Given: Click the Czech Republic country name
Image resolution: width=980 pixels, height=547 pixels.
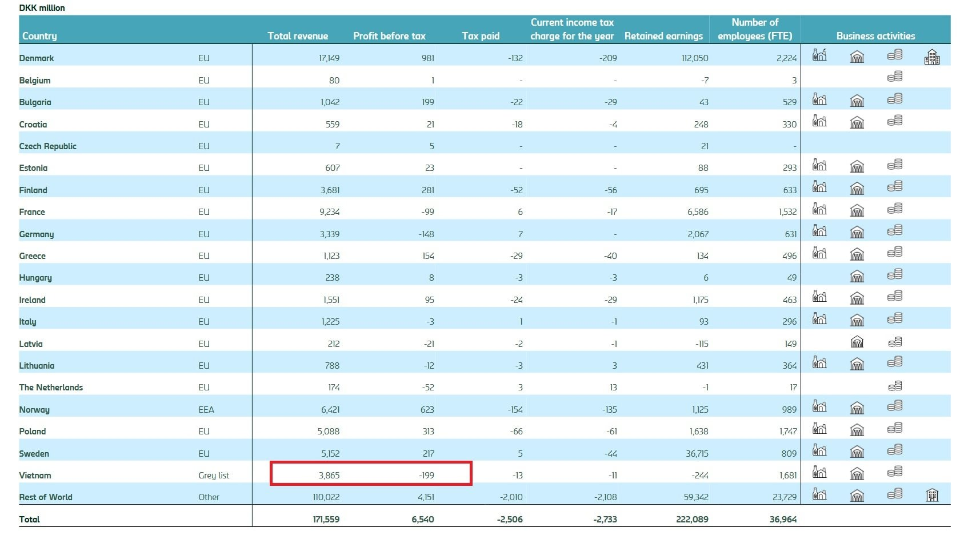Looking at the screenshot, I should click(x=48, y=146).
